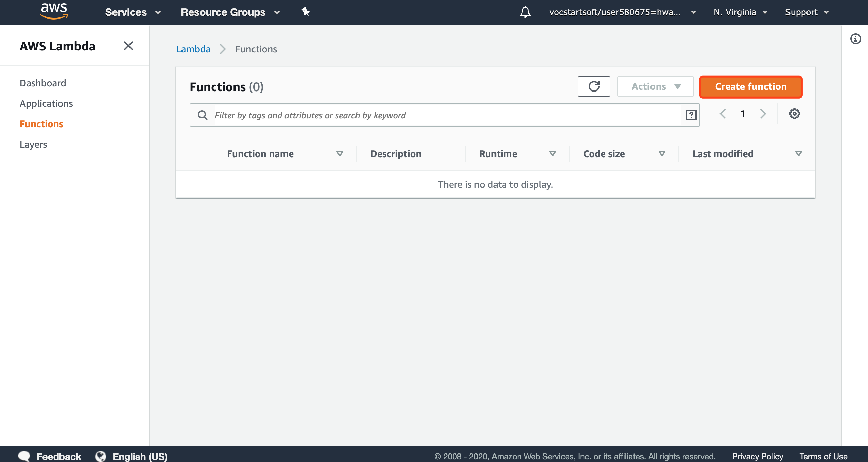Open the info panel icon
Image resolution: width=868 pixels, height=462 pixels.
pyautogui.click(x=855, y=39)
